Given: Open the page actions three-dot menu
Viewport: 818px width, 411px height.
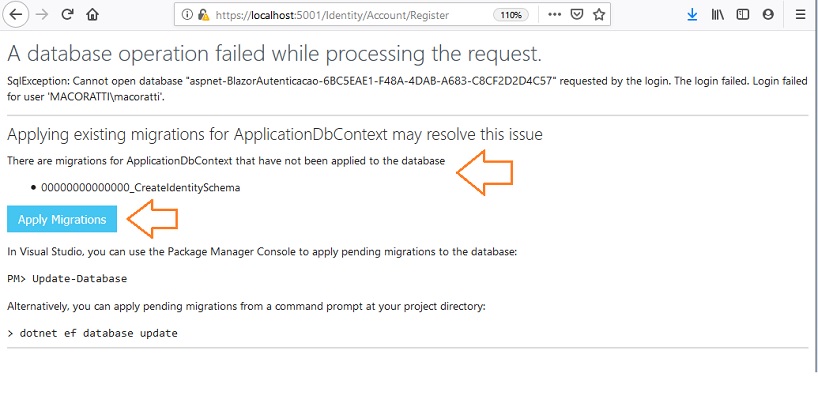Looking at the screenshot, I should (555, 15).
